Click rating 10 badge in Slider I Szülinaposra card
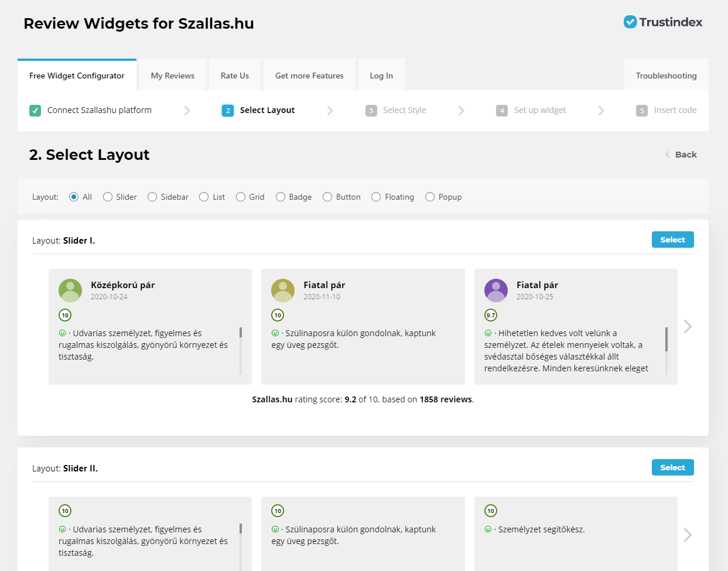Screen dimensions: 728x571 tap(278, 315)
